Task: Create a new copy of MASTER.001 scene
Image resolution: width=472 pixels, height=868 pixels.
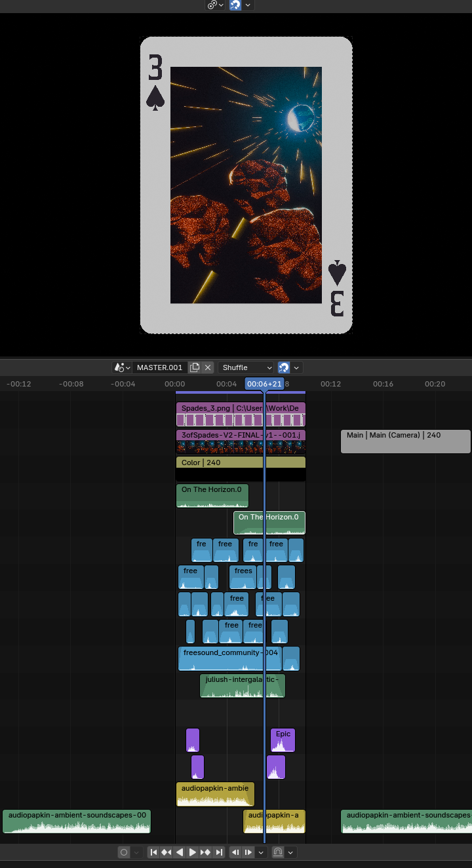Action: (195, 368)
